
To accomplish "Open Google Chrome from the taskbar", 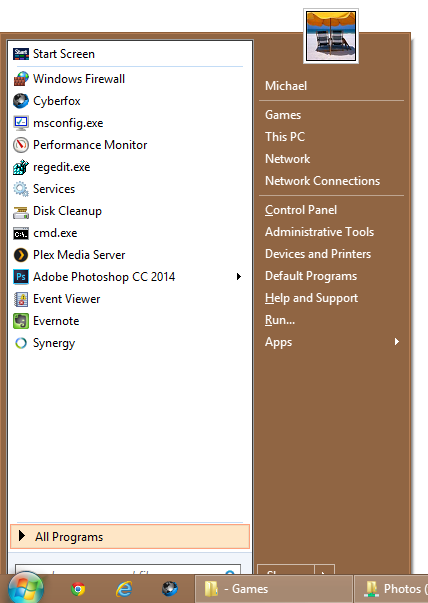I will click(x=78, y=589).
